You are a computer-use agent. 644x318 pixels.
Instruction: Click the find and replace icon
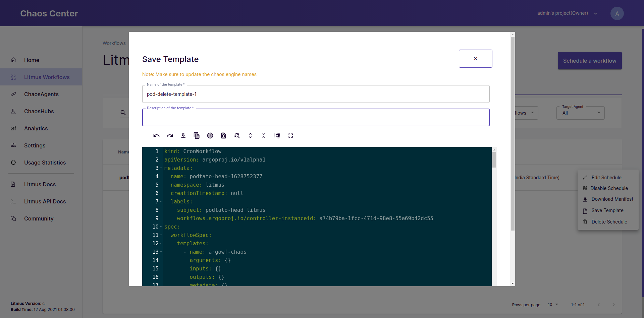tap(237, 136)
